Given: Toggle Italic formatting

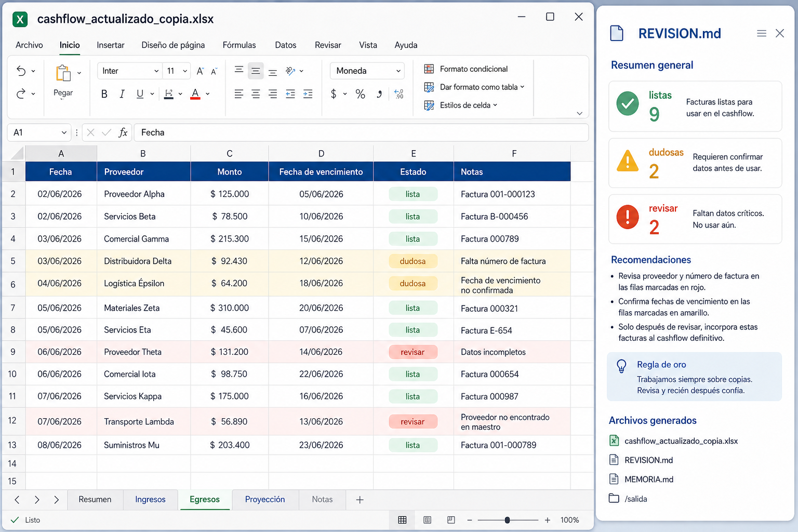Looking at the screenshot, I should pyautogui.click(x=122, y=94).
